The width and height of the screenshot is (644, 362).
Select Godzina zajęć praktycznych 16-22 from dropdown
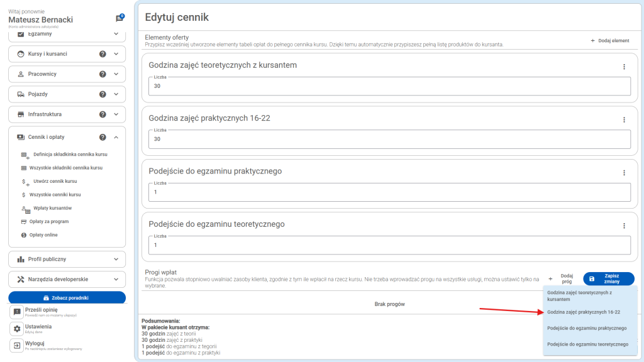(x=584, y=312)
